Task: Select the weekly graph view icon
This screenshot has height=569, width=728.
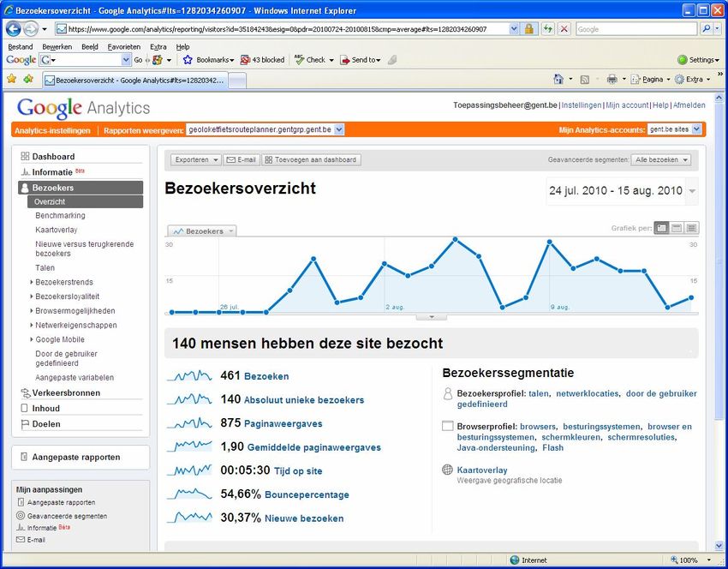Action: 677,228
